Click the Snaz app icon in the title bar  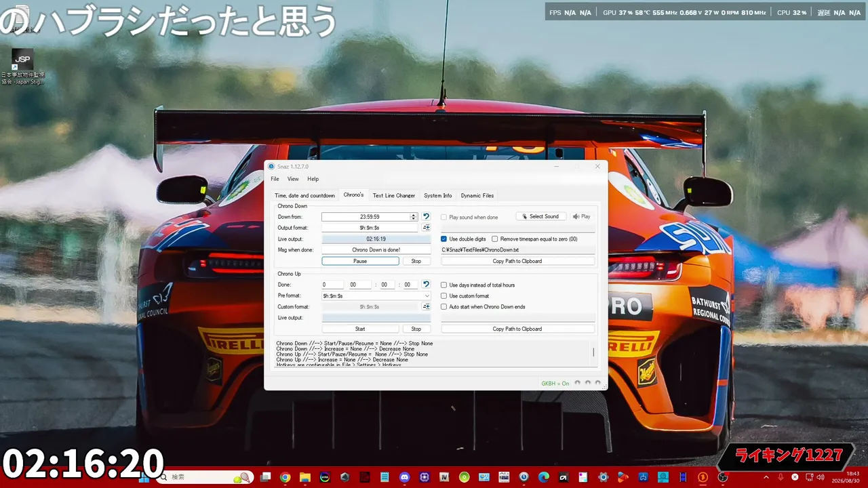pyautogui.click(x=271, y=167)
